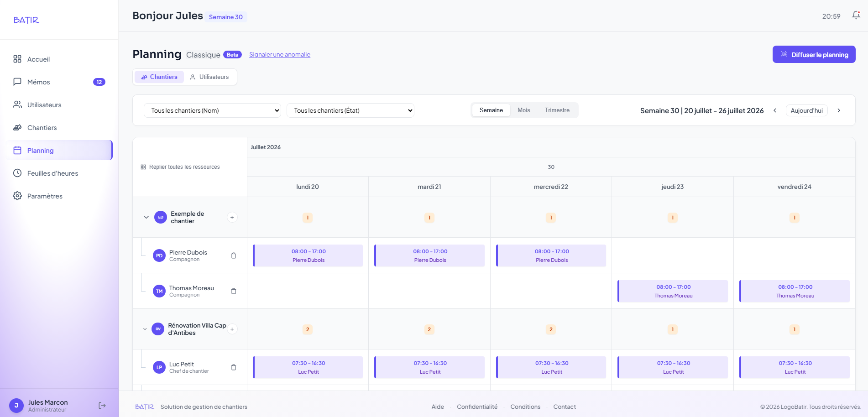Open Pierre Dubois's Monday 08:00-17:00 shift
Screen dimensions: 868x417
308,255
